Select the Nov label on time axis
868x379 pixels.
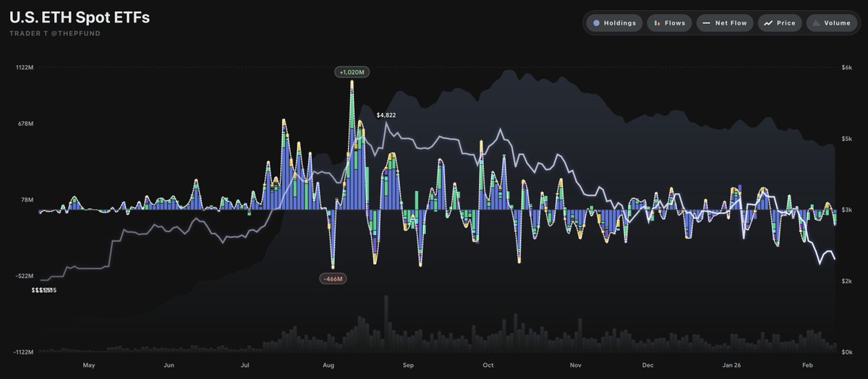click(576, 365)
